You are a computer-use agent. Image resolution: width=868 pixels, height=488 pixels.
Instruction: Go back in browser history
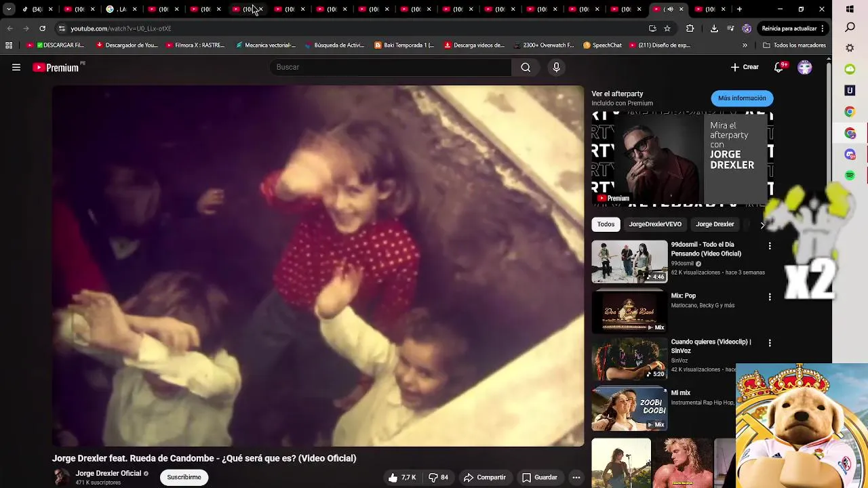[9, 28]
